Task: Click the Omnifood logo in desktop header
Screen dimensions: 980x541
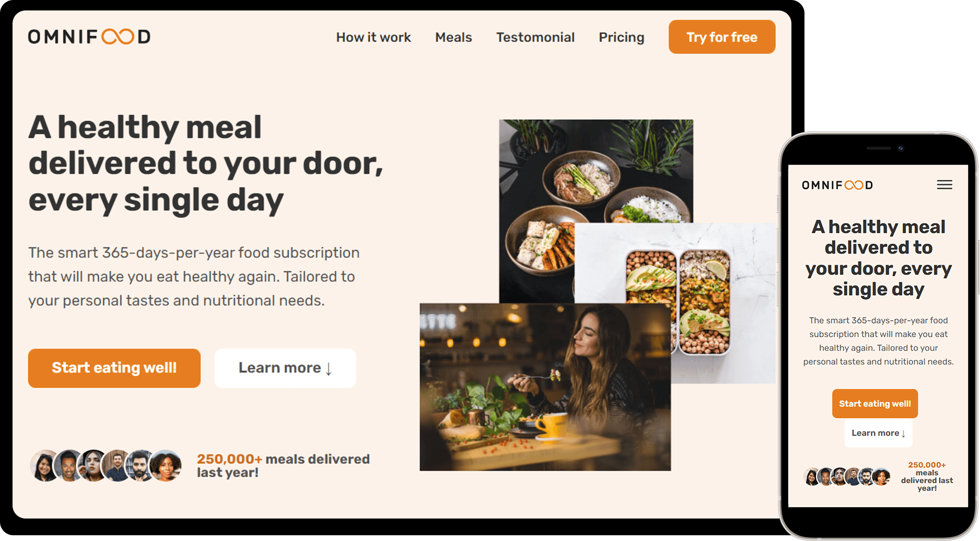Action: coord(89,37)
